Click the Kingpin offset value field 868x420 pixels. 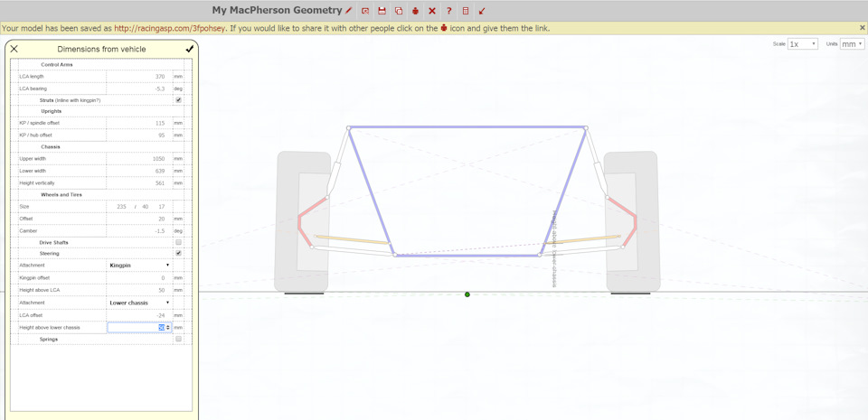139,277
